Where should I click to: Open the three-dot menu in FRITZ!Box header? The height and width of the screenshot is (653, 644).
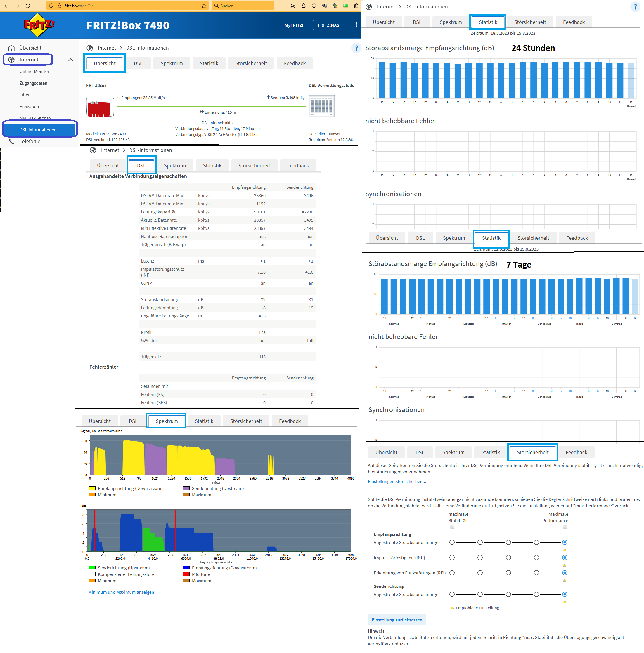[356, 25]
